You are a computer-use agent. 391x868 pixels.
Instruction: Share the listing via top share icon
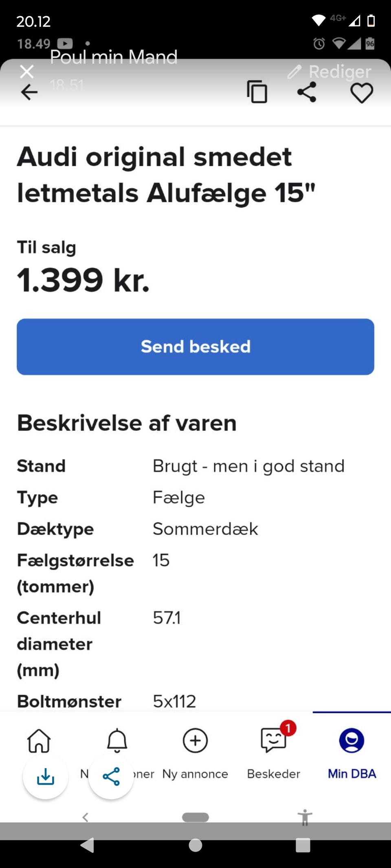(x=307, y=92)
